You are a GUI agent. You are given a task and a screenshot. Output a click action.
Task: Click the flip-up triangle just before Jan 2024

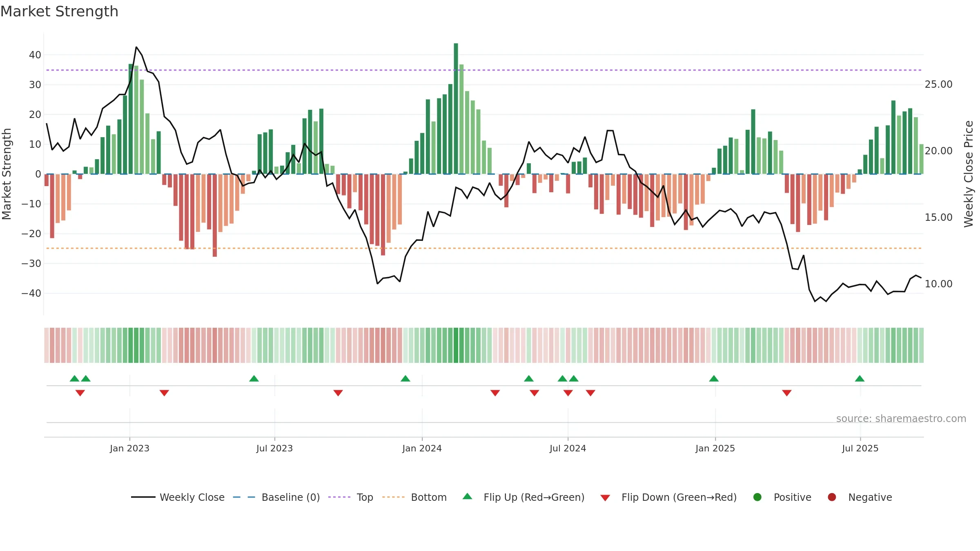pyautogui.click(x=405, y=378)
